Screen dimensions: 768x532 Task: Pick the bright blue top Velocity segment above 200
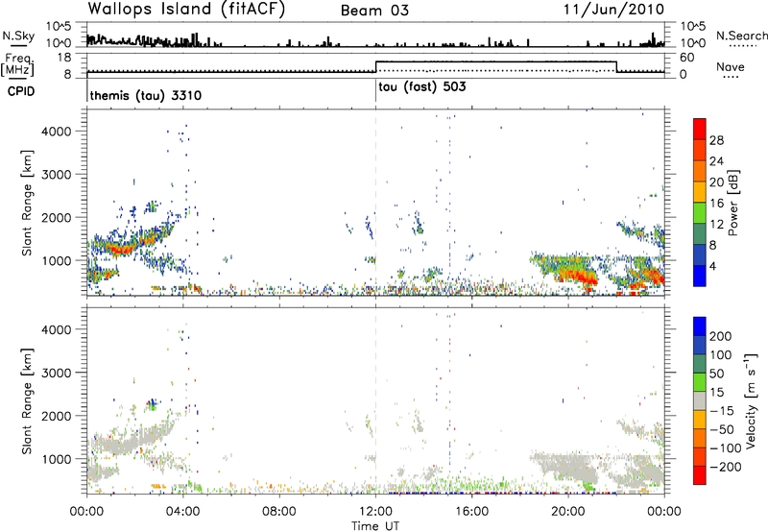pos(700,326)
